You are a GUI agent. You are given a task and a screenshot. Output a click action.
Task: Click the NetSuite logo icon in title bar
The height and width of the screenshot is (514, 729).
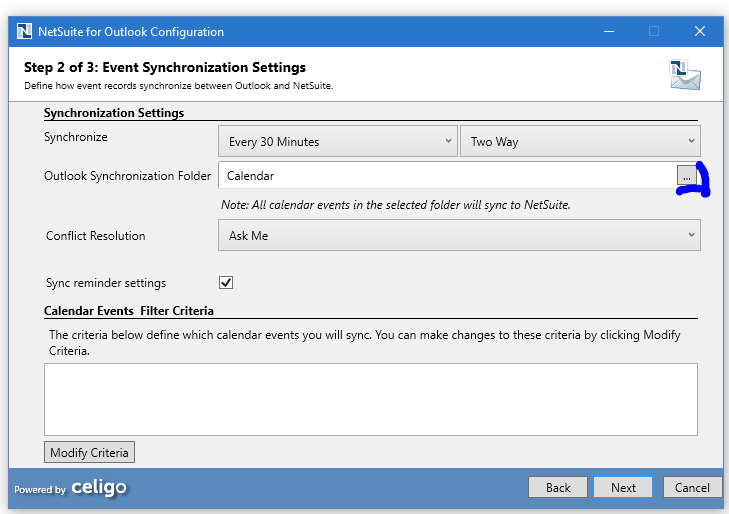(24, 31)
